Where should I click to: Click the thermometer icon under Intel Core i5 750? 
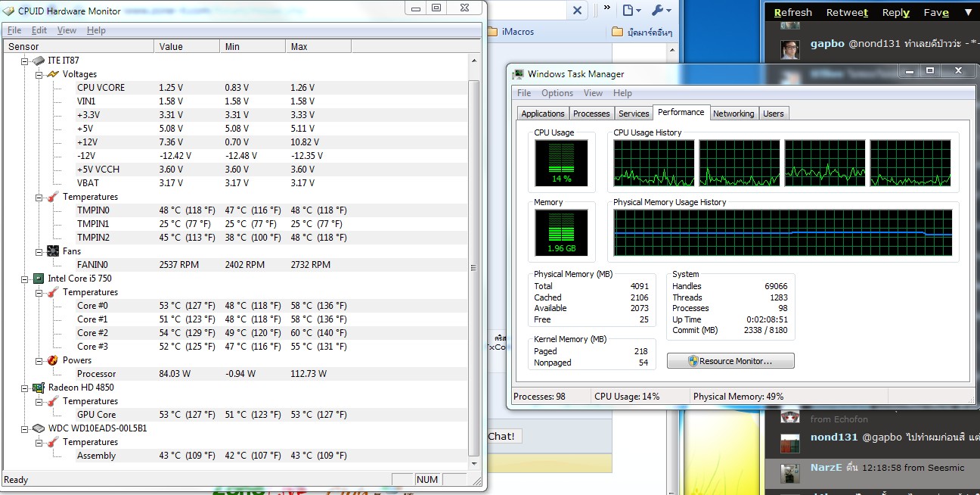point(52,292)
